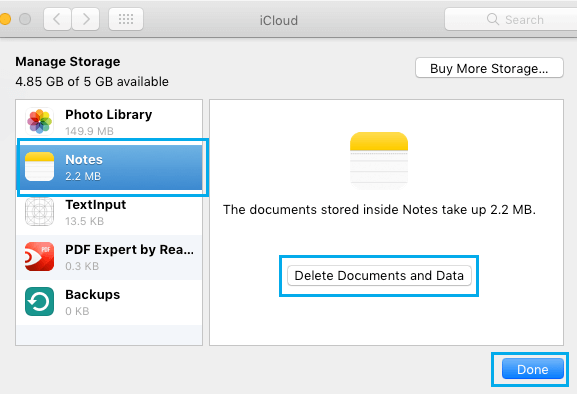Click the 0 KB size under Backups

click(77, 311)
